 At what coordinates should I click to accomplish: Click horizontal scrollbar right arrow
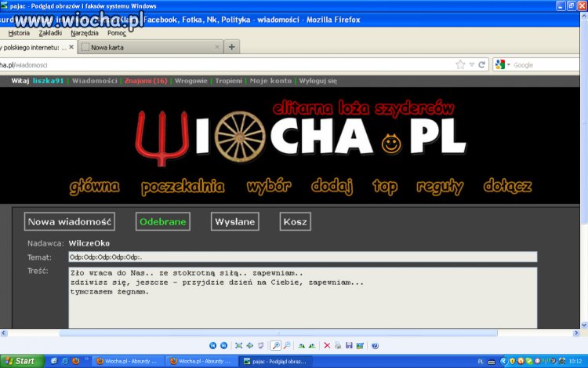[576, 333]
